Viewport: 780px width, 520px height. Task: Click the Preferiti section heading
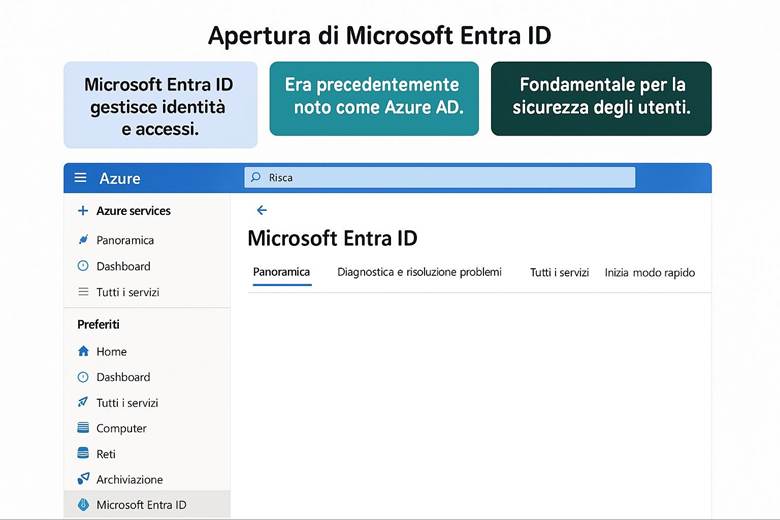pos(98,324)
